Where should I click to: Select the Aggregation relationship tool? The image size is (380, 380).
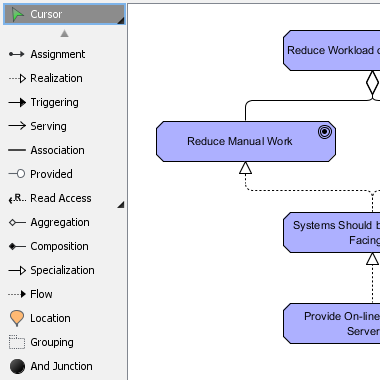tap(63, 222)
